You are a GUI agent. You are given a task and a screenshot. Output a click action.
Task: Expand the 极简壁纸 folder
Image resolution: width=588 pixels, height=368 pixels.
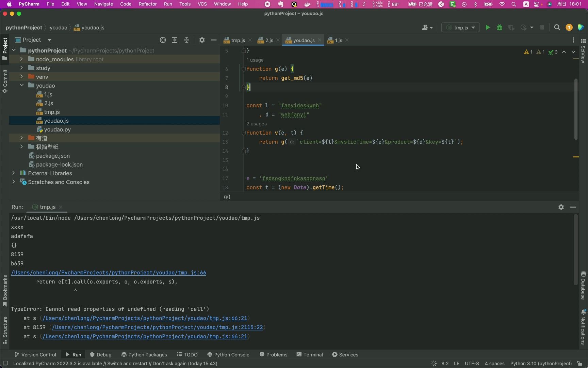(x=21, y=147)
